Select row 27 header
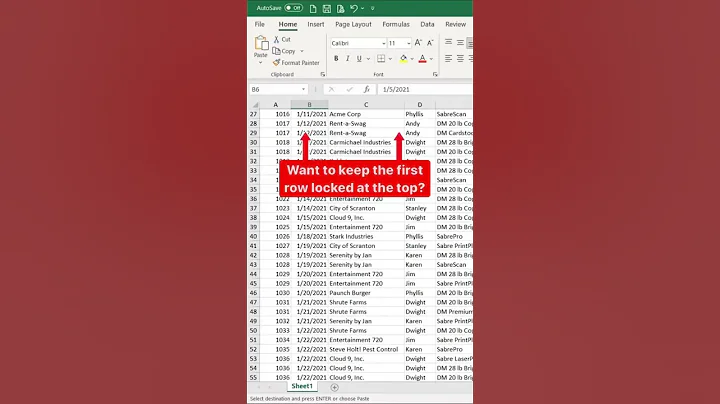Viewport: 720px width, 404px height. pos(253,114)
